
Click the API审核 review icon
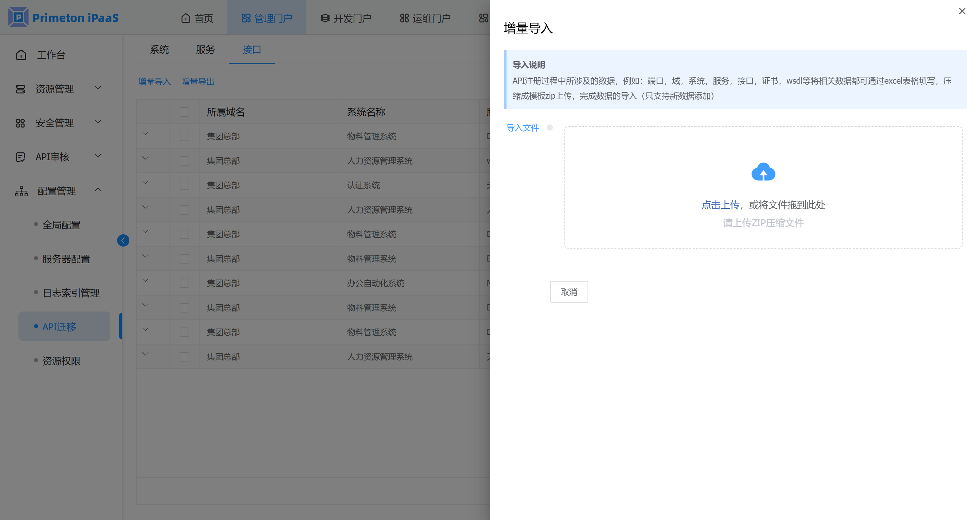click(x=20, y=157)
